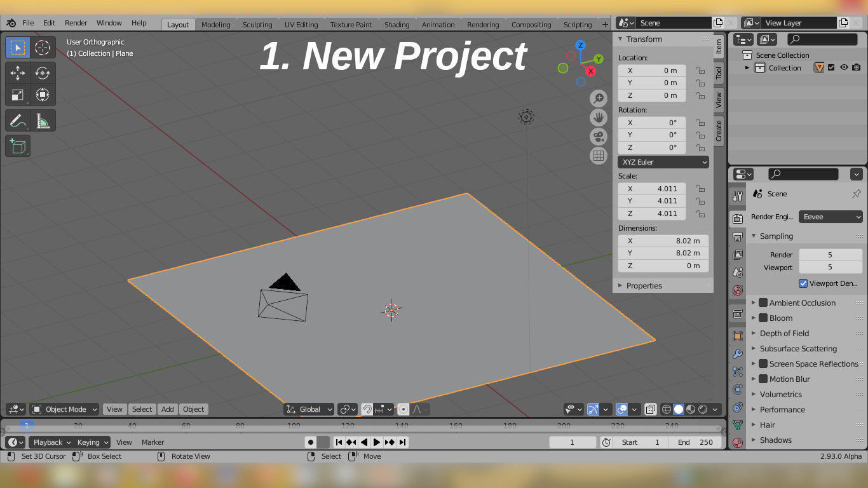Open the Global transform orientation dropdown
The height and width of the screenshot is (488, 868).
[309, 409]
